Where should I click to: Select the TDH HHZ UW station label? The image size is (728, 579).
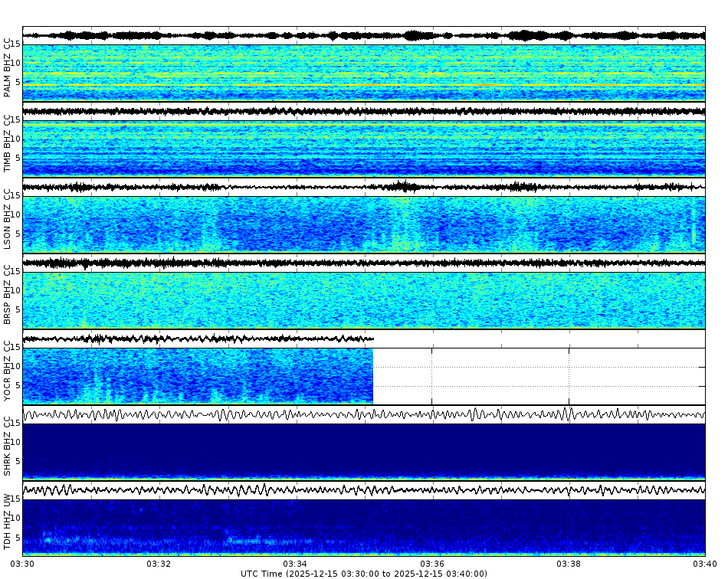click(8, 522)
